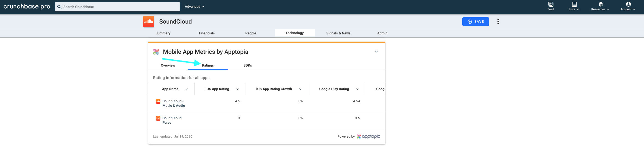This screenshot has height=147, width=644.
Task: Expand the Advanced search dropdown
Action: pos(194,7)
